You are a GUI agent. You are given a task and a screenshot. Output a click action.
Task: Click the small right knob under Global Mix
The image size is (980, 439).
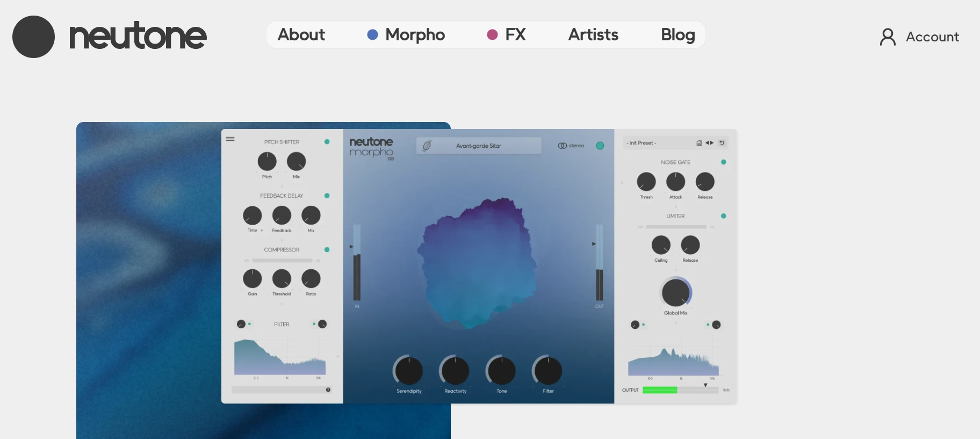click(x=716, y=325)
